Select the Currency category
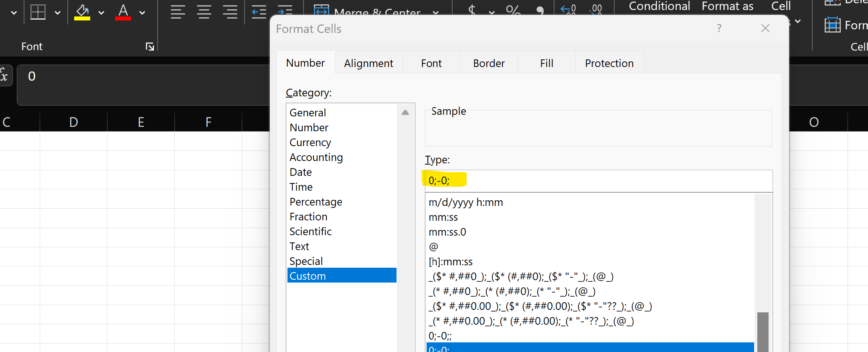Image resolution: width=868 pixels, height=352 pixels. point(342,142)
